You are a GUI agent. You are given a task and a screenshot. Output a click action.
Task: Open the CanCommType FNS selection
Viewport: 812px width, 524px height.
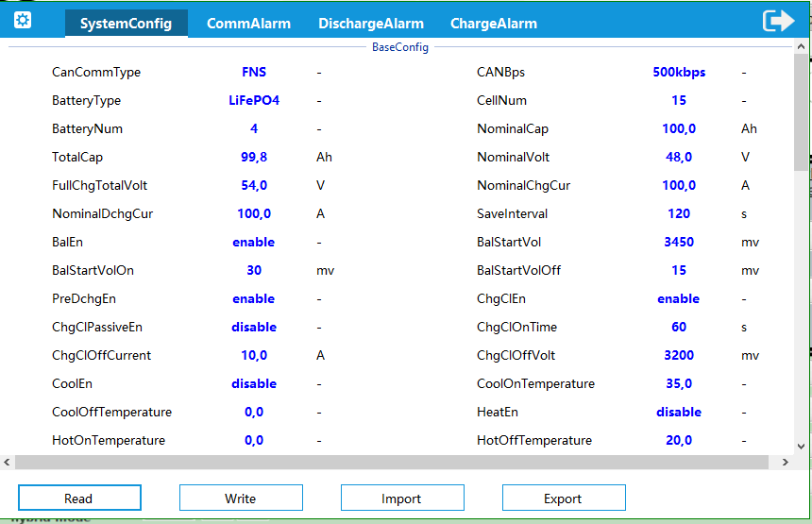(x=253, y=73)
